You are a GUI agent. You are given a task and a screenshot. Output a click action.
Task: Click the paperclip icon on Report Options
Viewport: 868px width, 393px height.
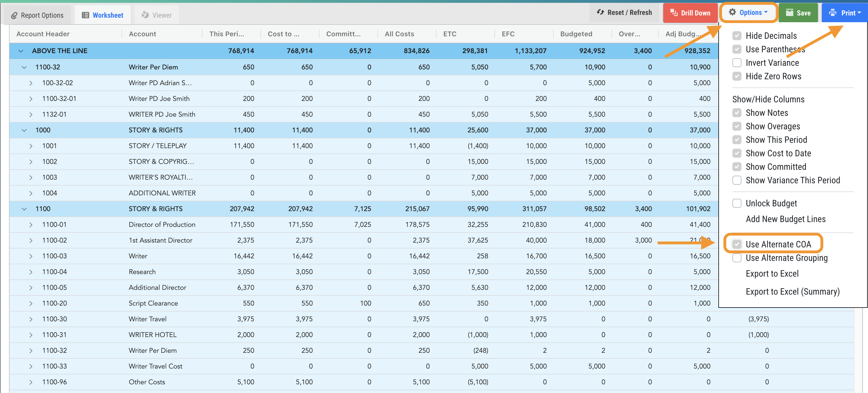coord(14,15)
